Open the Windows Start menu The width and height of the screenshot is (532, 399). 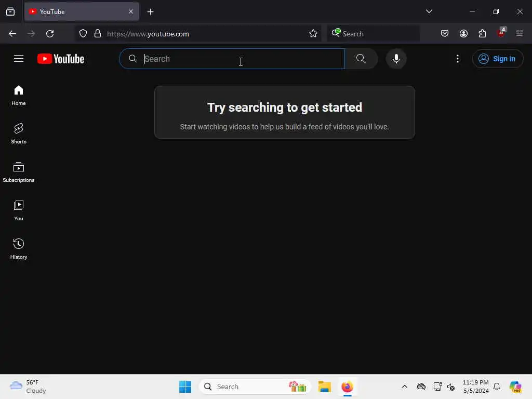click(x=185, y=387)
